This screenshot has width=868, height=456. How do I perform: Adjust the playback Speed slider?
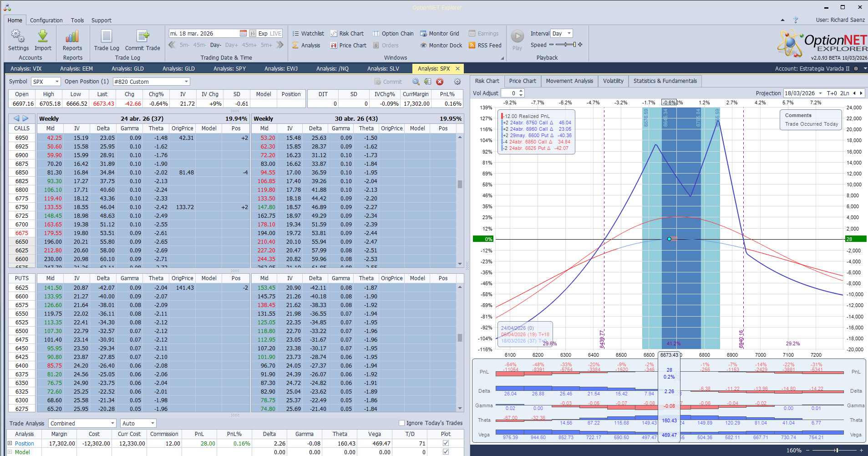point(566,45)
